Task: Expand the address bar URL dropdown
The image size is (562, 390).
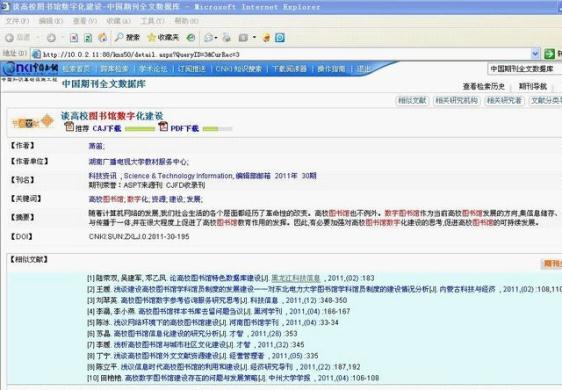Action: click(x=535, y=54)
